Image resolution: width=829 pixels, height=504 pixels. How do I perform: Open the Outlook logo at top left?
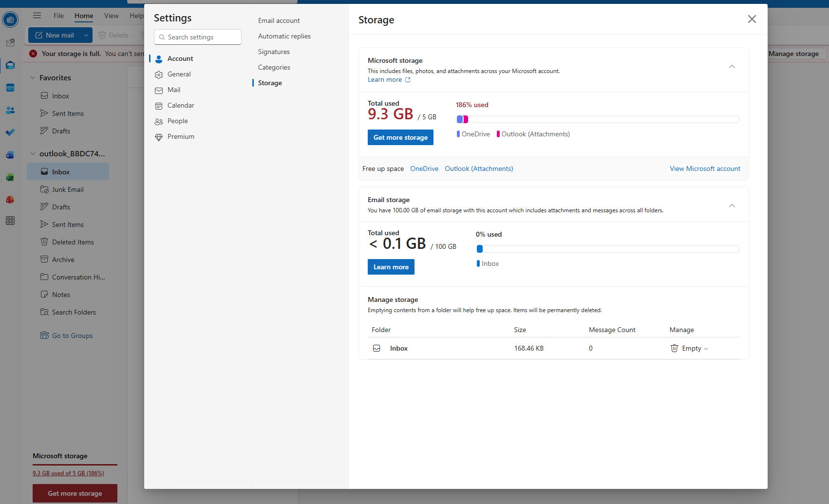click(10, 20)
